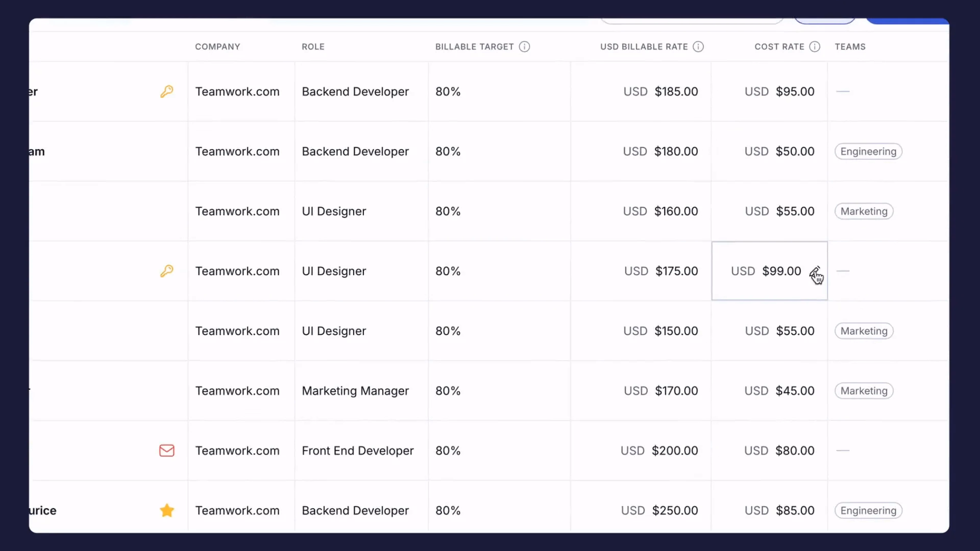Click Marketing tag in $150.00 row
This screenshot has width=980, height=551.
[864, 331]
